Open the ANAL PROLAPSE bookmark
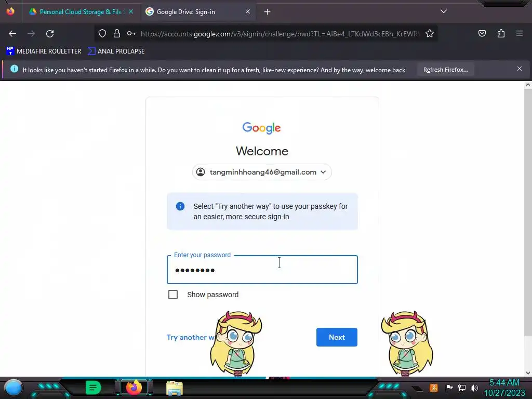Viewport: 532px width, 399px height. 116,51
